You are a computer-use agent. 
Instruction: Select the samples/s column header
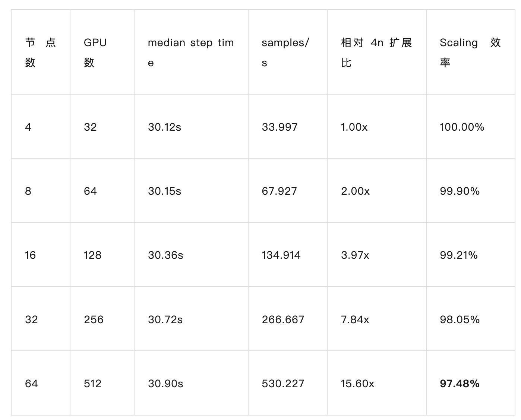pyautogui.click(x=288, y=52)
